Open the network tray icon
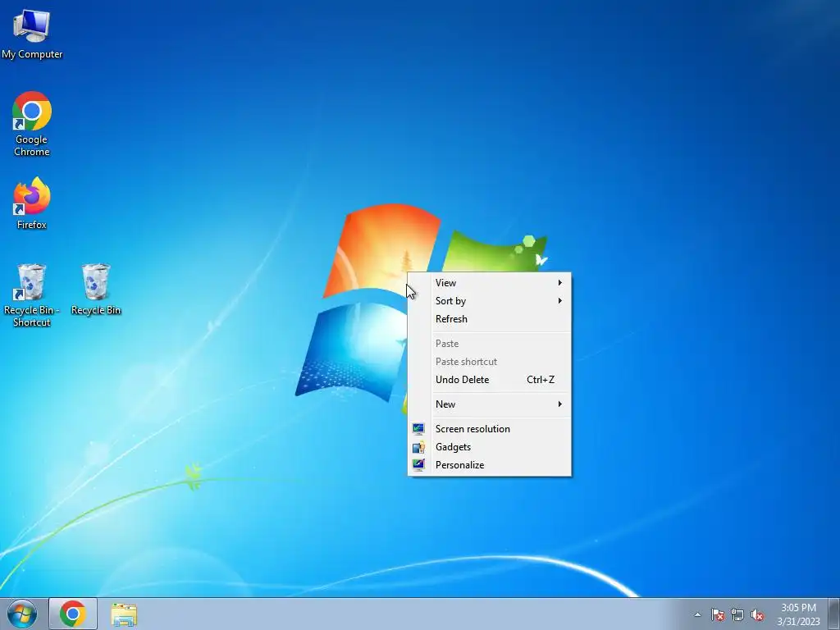Viewport: 840px width, 630px height. pyautogui.click(x=737, y=614)
